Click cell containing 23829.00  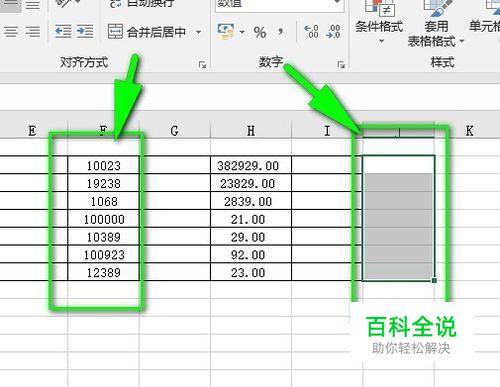[x=251, y=183]
